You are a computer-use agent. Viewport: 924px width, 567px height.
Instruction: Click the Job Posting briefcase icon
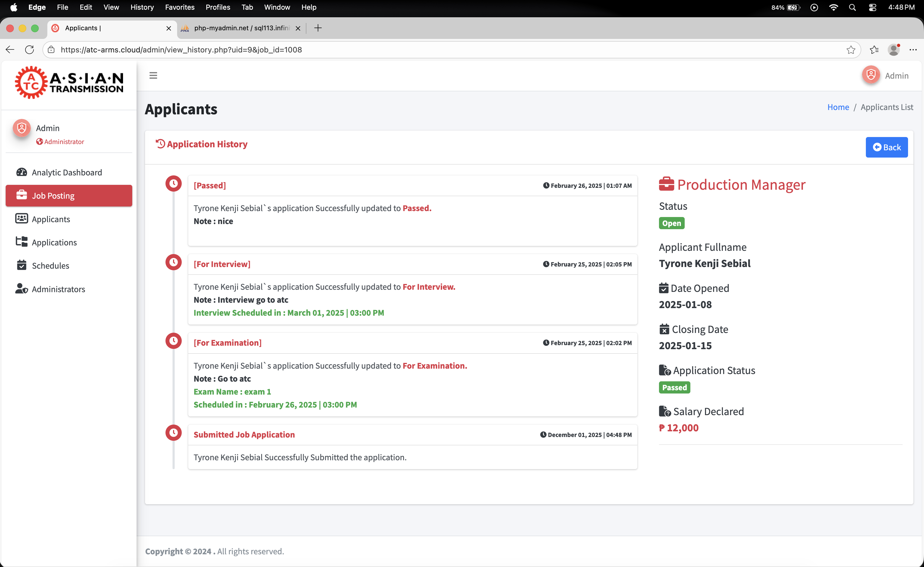[22, 195]
